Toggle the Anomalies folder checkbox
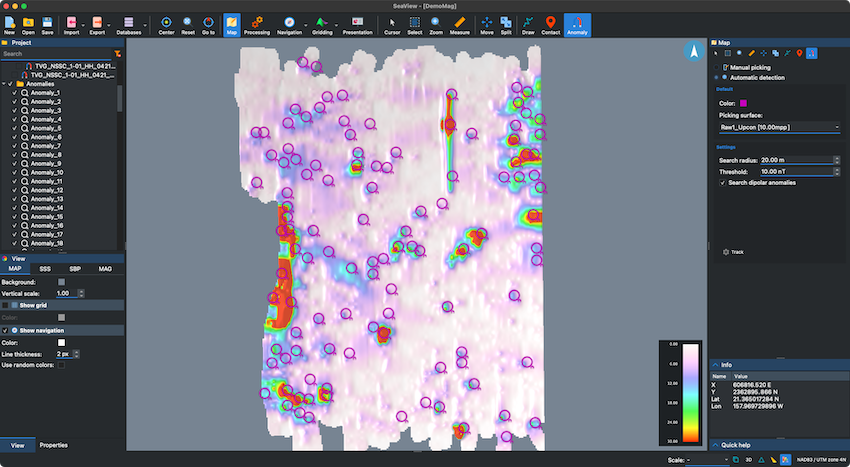Image resolution: width=850 pixels, height=467 pixels. tap(10, 84)
